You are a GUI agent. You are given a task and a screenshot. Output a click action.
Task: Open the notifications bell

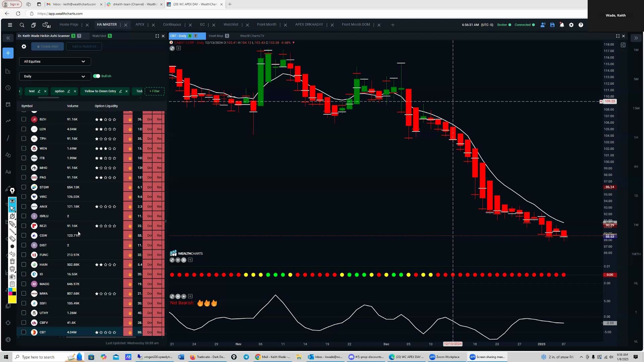pyautogui.click(x=562, y=25)
